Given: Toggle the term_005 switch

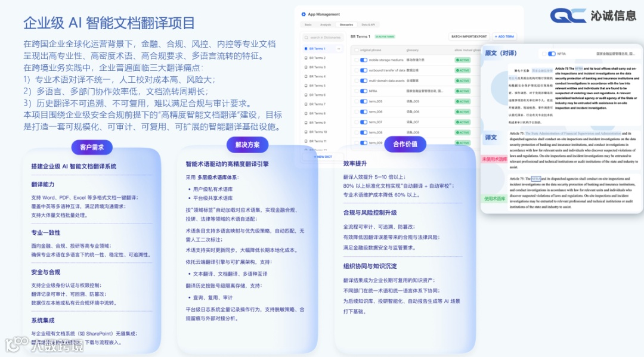Looking at the screenshot, I should pyautogui.click(x=364, y=101).
